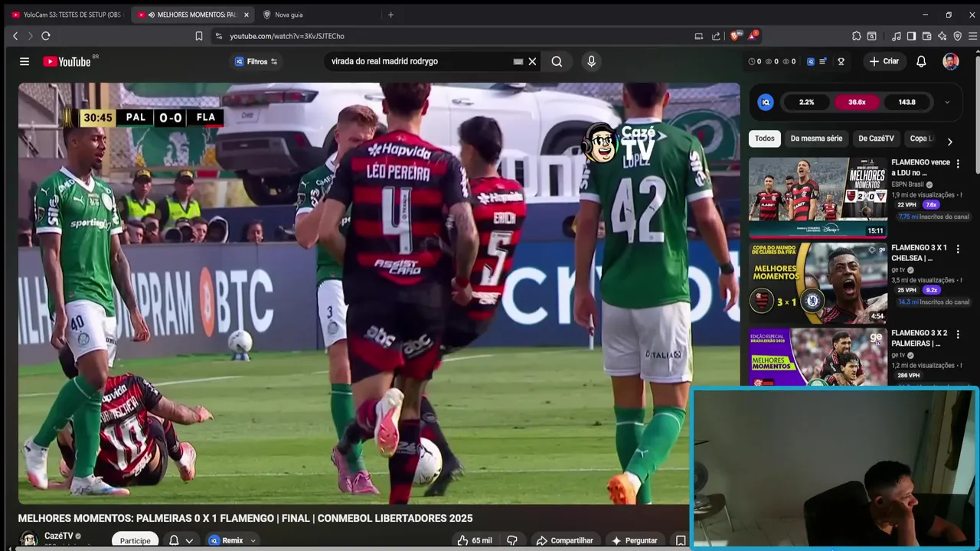Click the Criar create button
The height and width of the screenshot is (551, 980).
(884, 61)
